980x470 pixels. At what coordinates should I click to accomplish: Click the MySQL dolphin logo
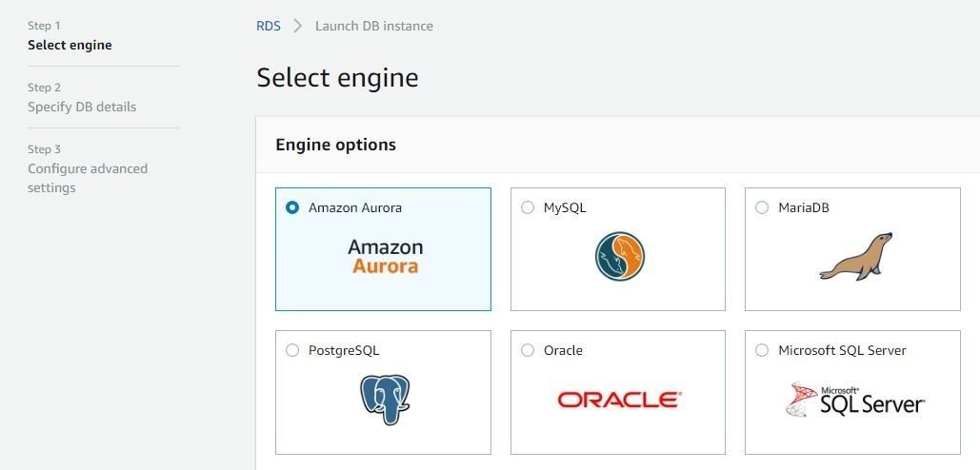(x=619, y=257)
